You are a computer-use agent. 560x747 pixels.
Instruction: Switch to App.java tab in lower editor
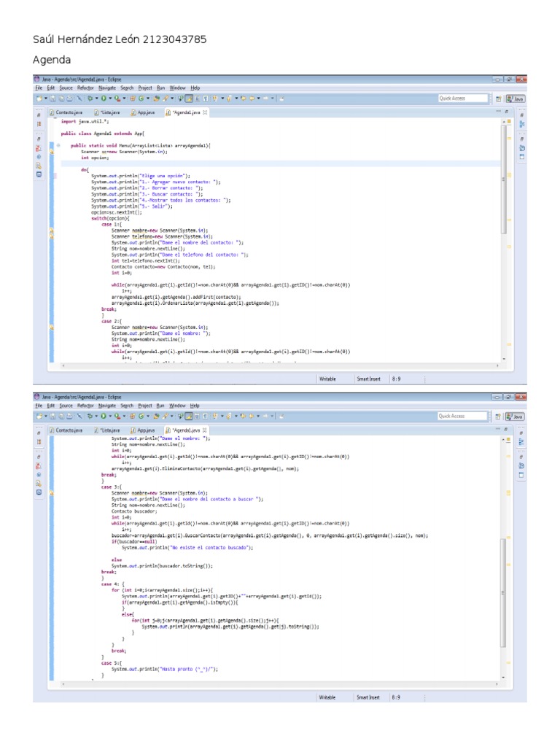point(144,430)
